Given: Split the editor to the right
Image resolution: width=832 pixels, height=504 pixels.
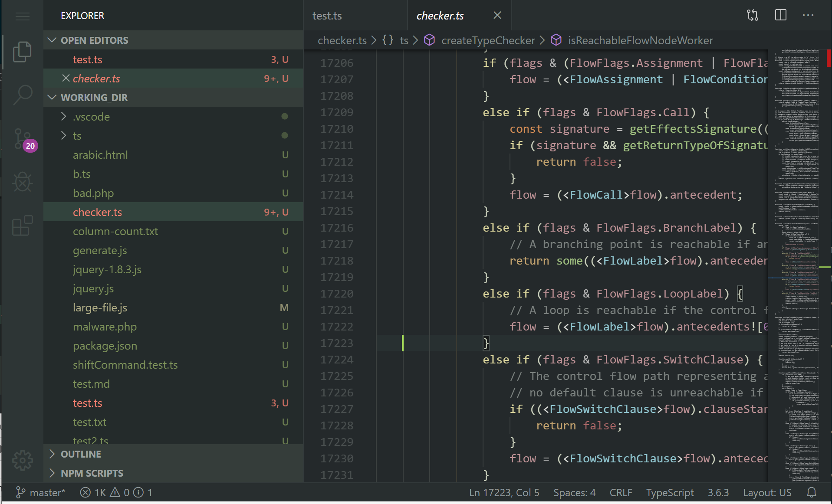Looking at the screenshot, I should point(780,15).
